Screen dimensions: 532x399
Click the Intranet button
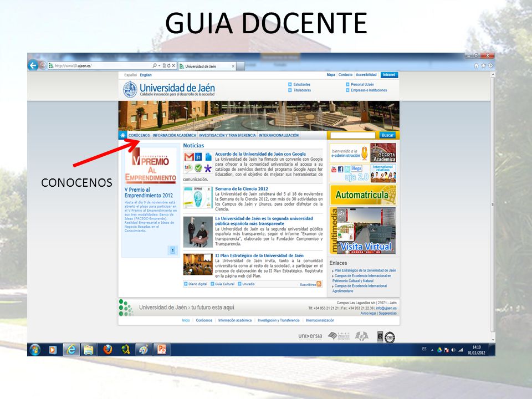(x=389, y=75)
